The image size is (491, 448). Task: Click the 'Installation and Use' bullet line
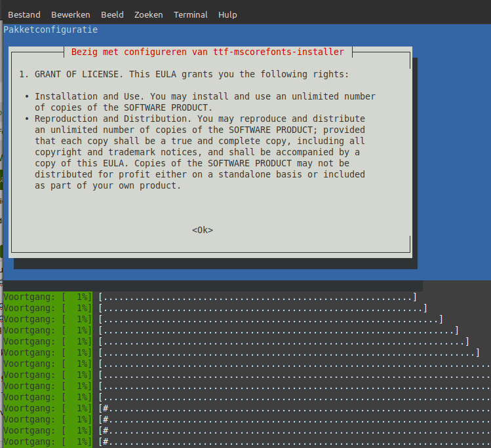point(200,96)
